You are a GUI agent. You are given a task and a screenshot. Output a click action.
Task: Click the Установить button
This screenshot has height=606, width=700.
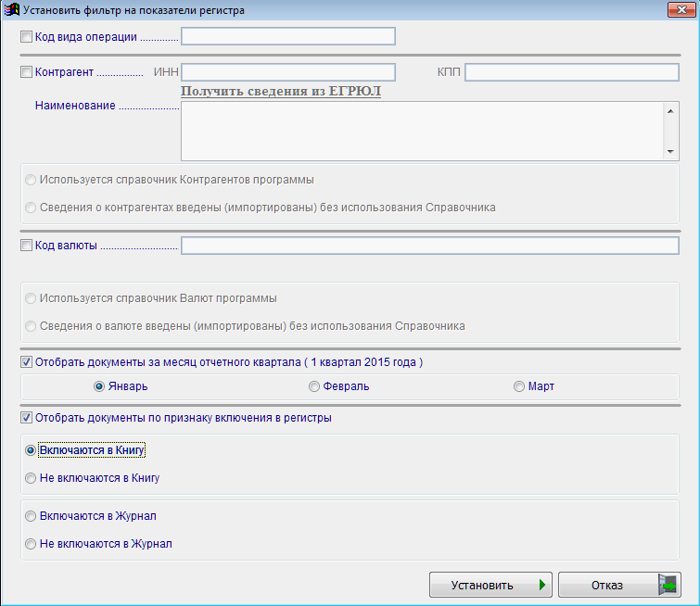click(x=490, y=585)
